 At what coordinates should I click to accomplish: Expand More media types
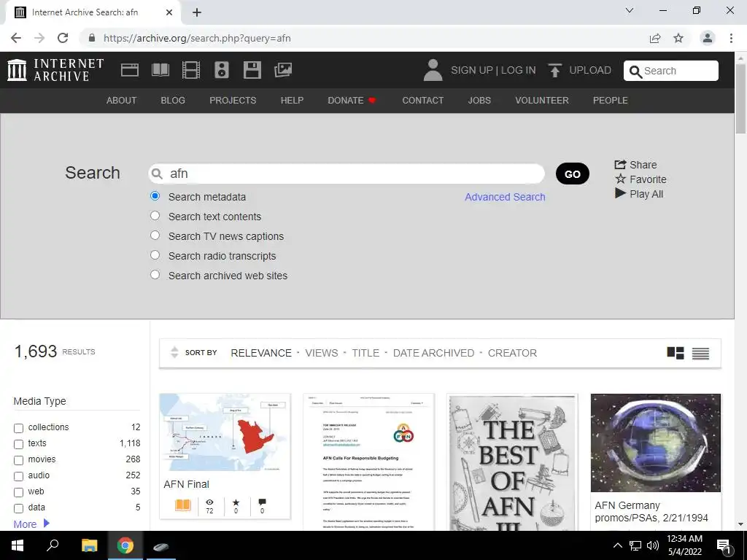(x=31, y=524)
